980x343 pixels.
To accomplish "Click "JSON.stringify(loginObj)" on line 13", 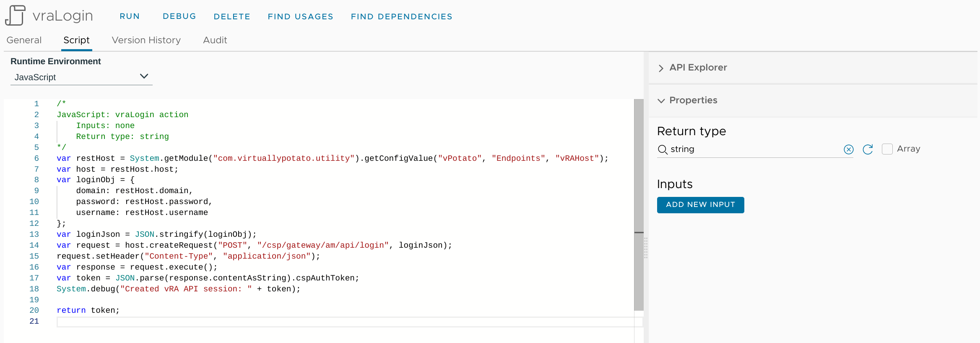I will point(193,234).
